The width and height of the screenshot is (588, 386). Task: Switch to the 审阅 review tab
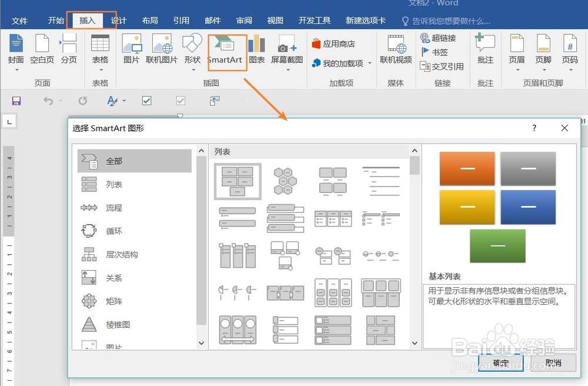click(x=244, y=21)
